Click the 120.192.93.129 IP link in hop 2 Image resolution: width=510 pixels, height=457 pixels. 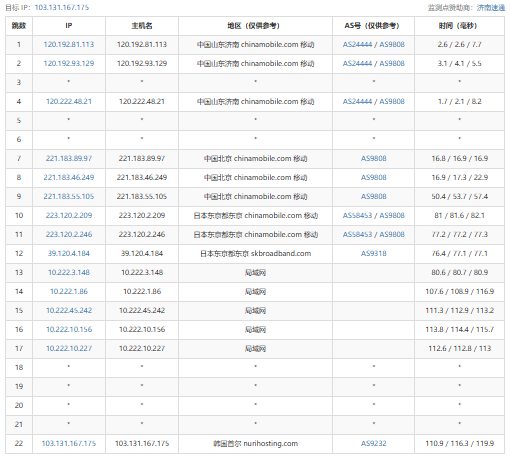pyautogui.click(x=69, y=63)
